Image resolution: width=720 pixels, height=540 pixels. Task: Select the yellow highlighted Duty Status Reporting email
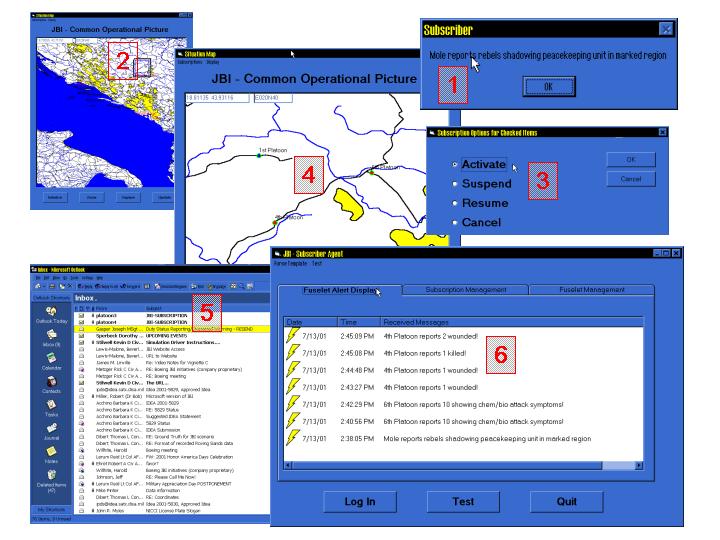172,329
